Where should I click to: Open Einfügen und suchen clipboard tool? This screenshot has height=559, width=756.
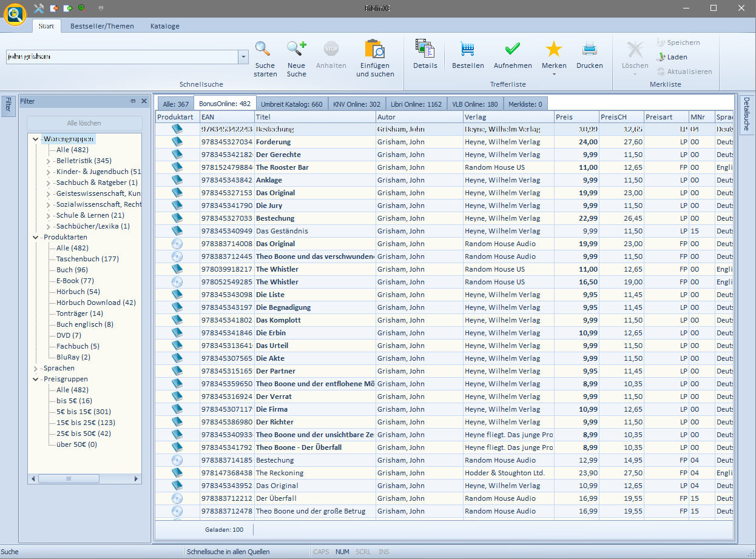pyautogui.click(x=375, y=49)
